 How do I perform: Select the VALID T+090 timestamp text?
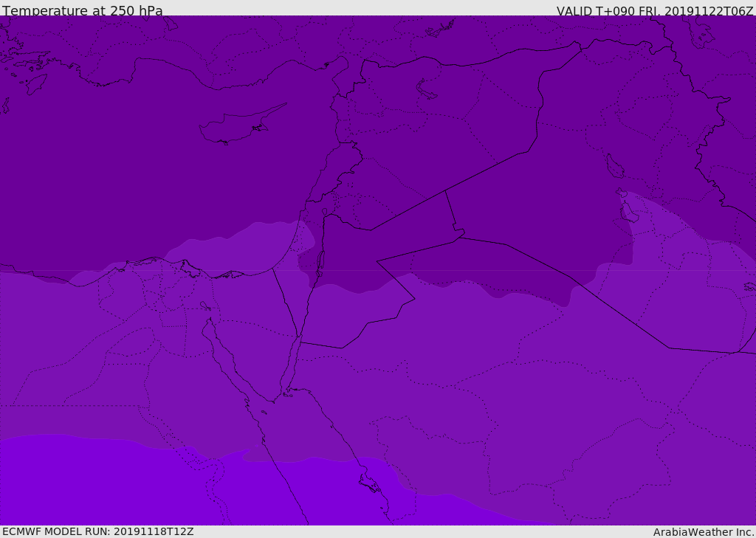(x=655, y=11)
